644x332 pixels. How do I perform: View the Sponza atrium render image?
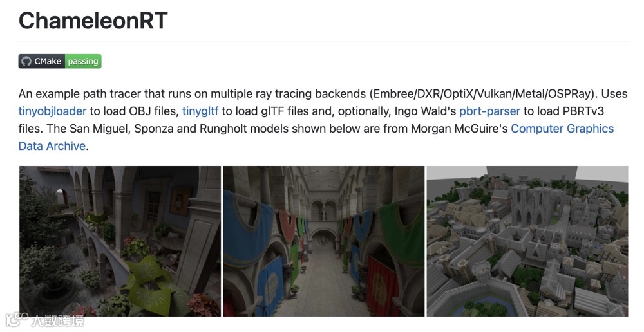click(x=324, y=241)
